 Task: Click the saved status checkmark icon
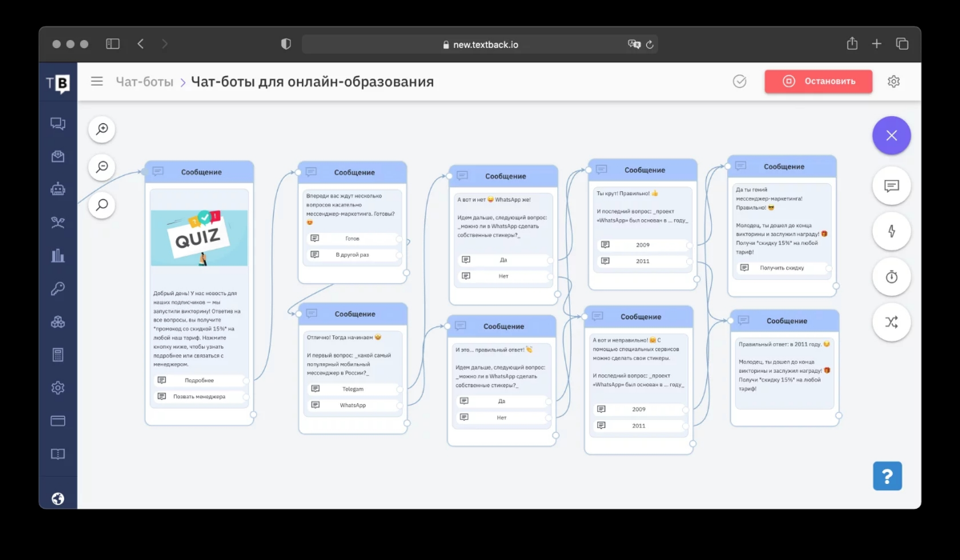click(740, 82)
